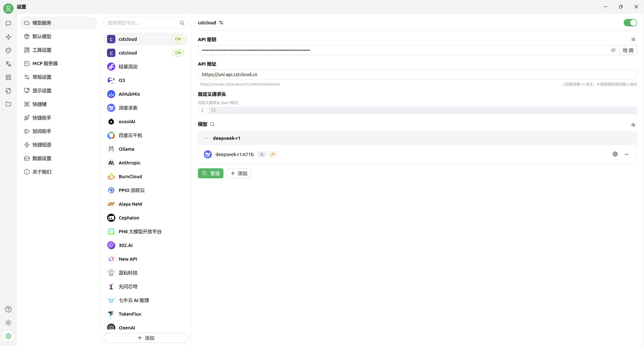The image size is (644, 346).
Task: Open the translation icon in left sidebar
Action: coord(8,64)
